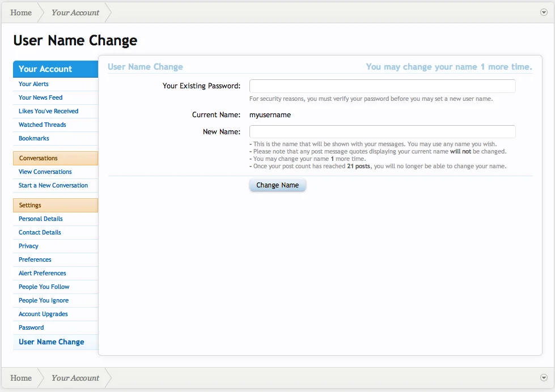View People You Ignore

pyautogui.click(x=44, y=300)
